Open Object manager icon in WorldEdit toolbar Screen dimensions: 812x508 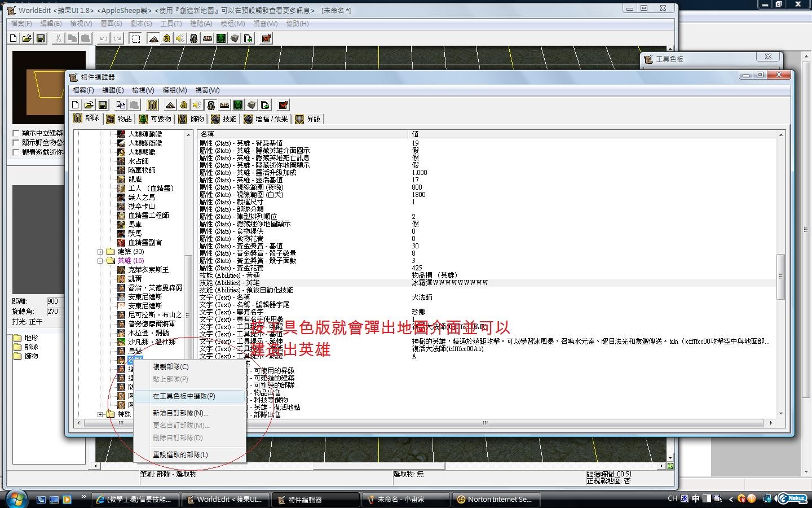235,38
